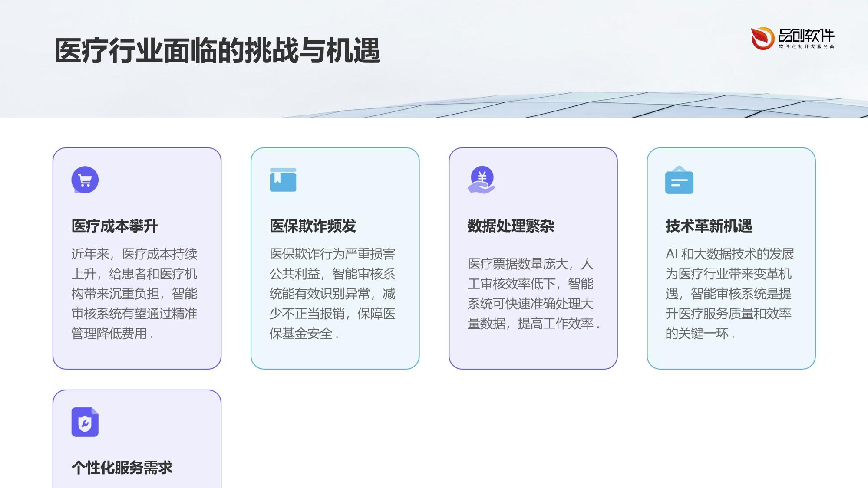Click the paragraph starting 医保欺诈行为严重损害
Viewport: 868px width, 488px height.
click(332, 294)
